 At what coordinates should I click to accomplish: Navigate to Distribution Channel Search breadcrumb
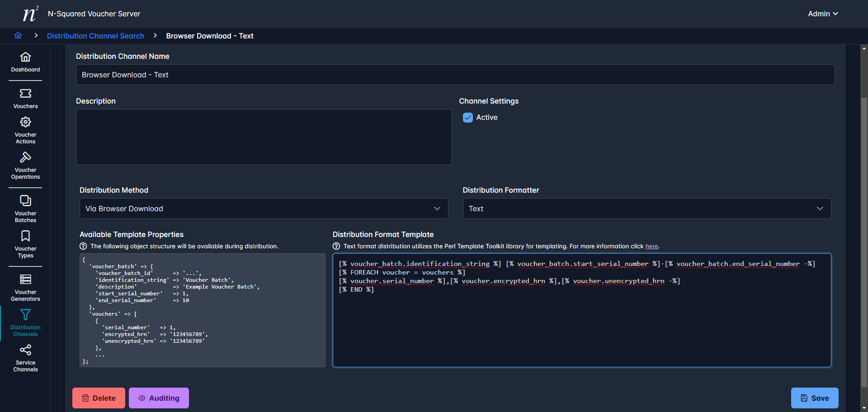coord(95,36)
